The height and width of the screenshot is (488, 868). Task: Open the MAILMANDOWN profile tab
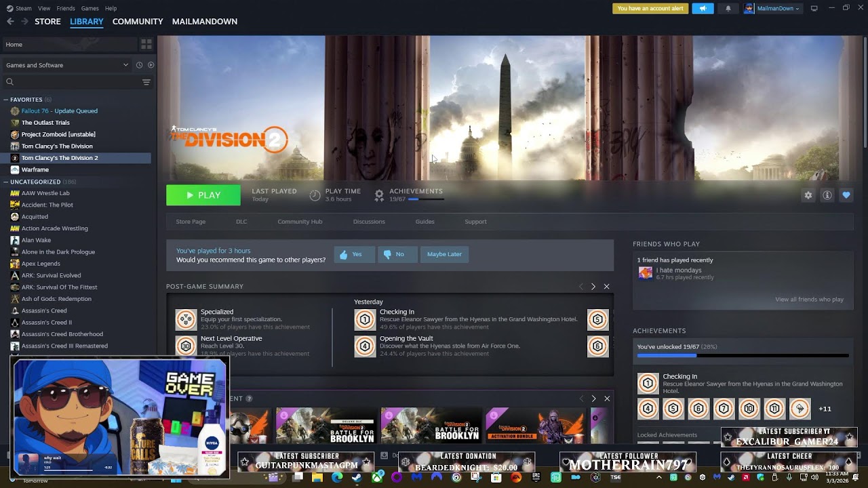(205, 22)
